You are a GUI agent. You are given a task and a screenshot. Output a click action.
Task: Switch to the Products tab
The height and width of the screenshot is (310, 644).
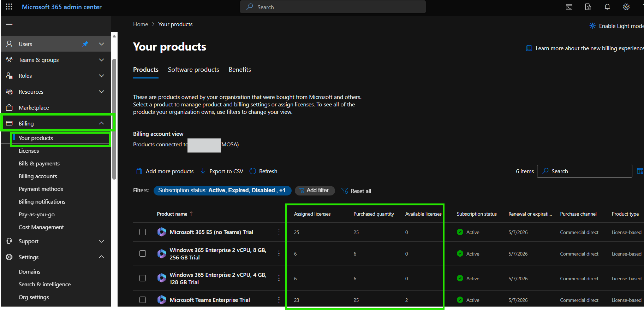tap(146, 70)
